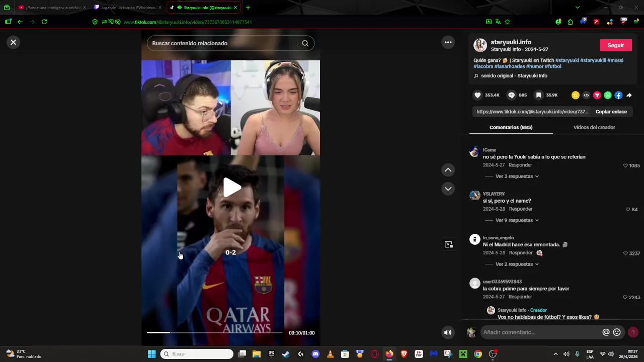
Task: Show hidden system tray icons
Action: (x=555, y=354)
